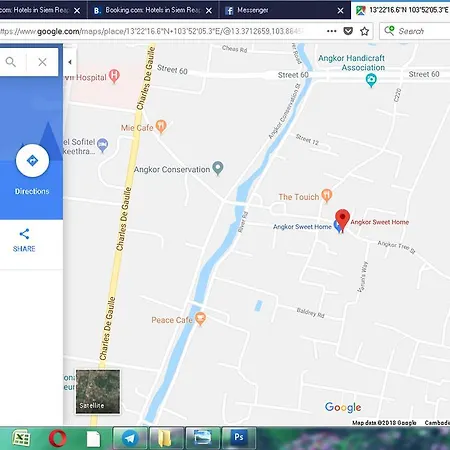Open Photoshop from the taskbar
This screenshot has width=450, height=450.
tap(239, 437)
